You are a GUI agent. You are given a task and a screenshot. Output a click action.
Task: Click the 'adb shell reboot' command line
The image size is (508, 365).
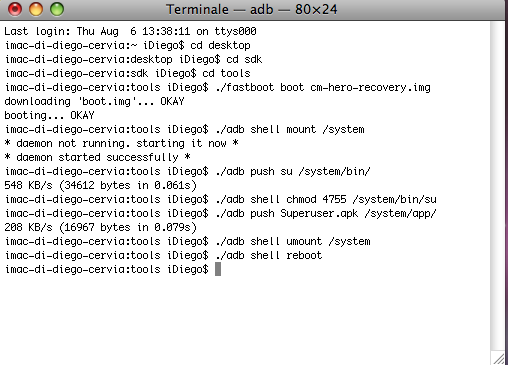pyautogui.click(x=164, y=255)
